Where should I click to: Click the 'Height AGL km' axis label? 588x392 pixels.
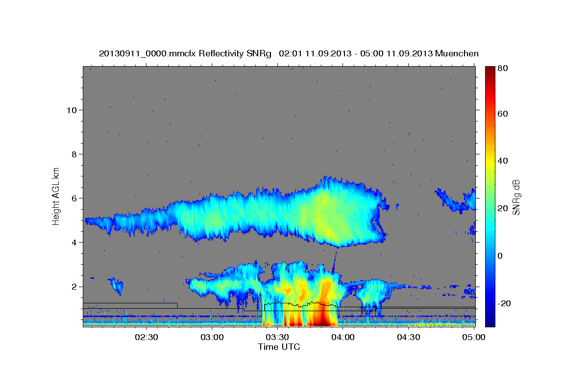tap(56, 196)
